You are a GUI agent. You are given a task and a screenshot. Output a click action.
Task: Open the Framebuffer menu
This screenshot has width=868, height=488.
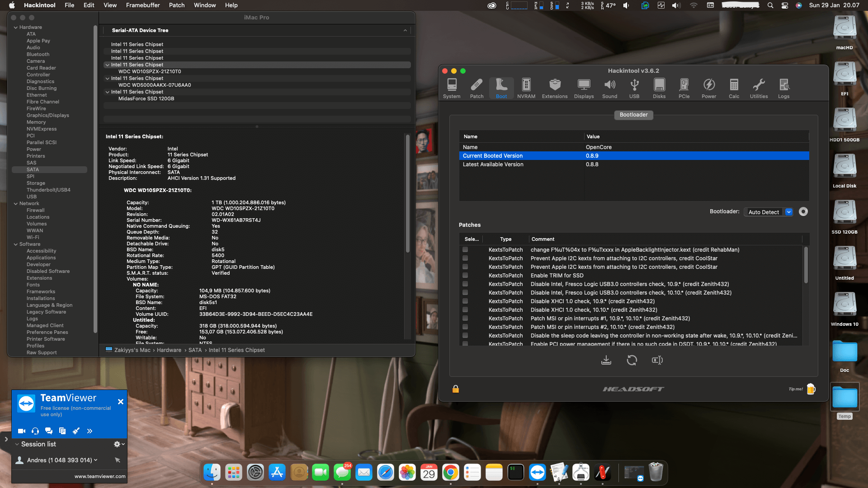coord(143,5)
